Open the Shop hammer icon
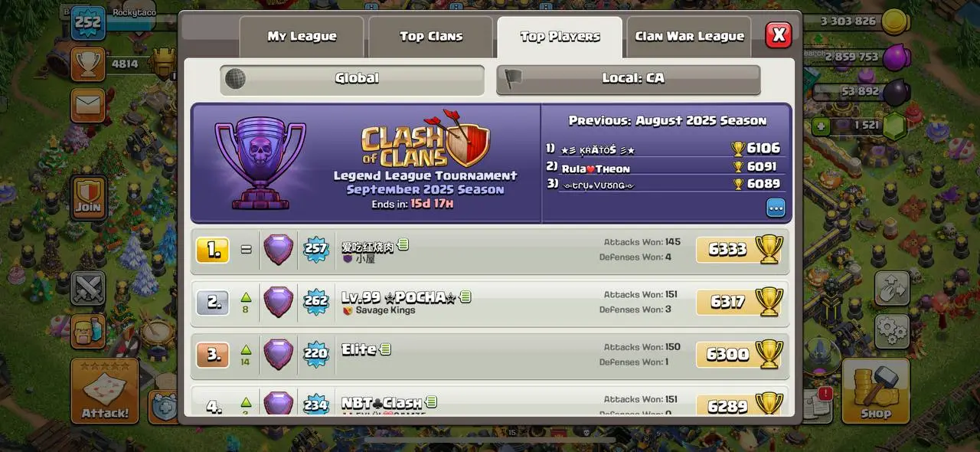Screen dimensions: 980x452 875,391
